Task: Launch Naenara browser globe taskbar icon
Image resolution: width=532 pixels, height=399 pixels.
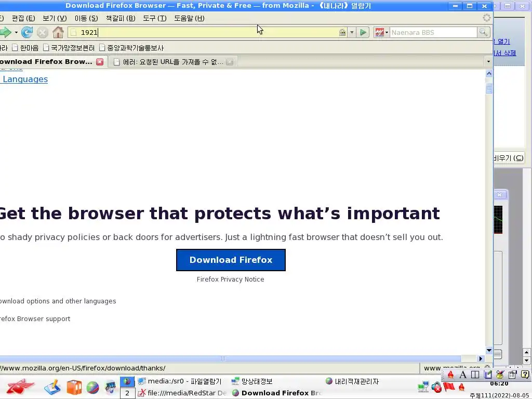Action: [x=92, y=388]
